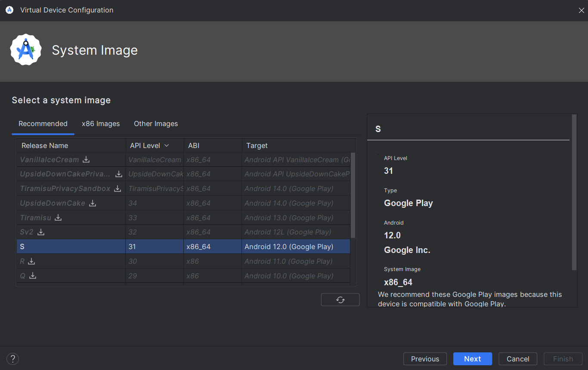Download the R API 30 image

(x=31, y=261)
